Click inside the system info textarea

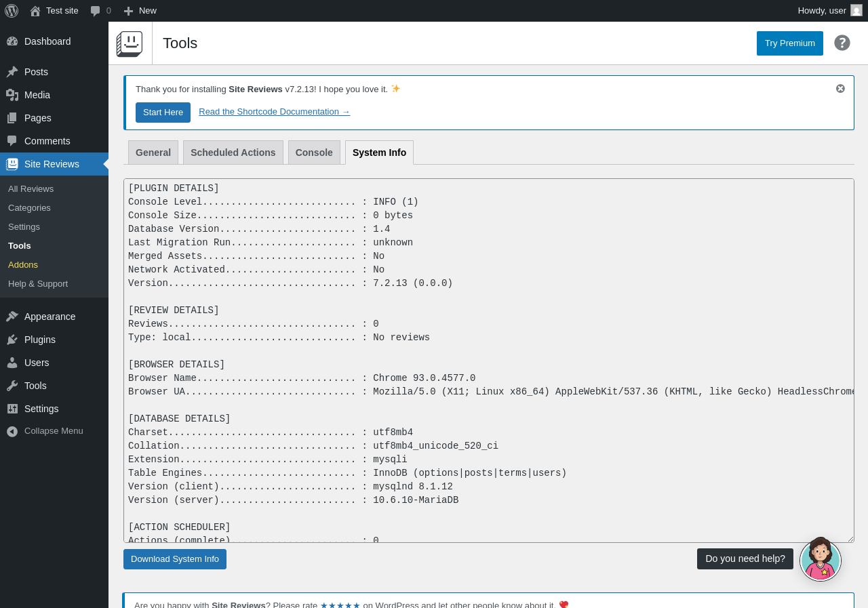click(x=488, y=361)
